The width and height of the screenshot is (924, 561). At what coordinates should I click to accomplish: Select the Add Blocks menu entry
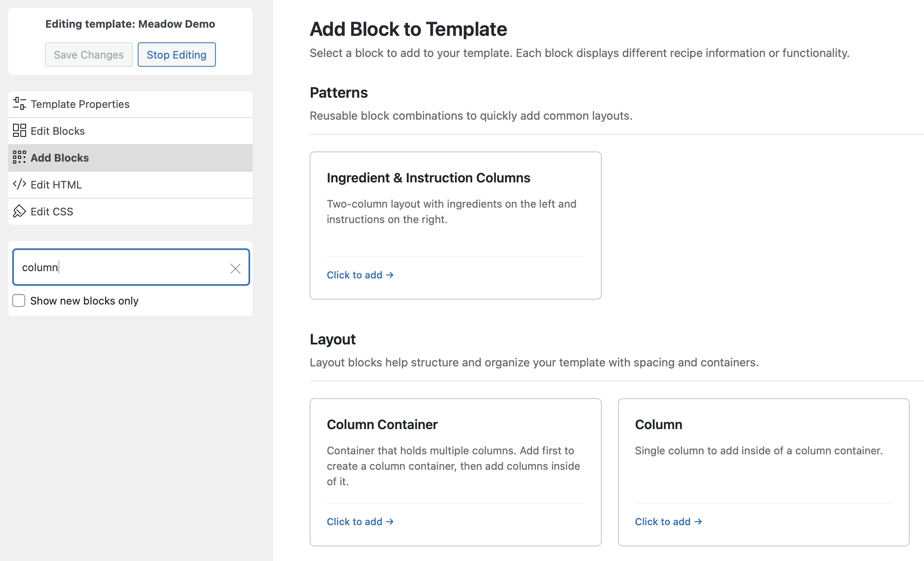tap(59, 158)
